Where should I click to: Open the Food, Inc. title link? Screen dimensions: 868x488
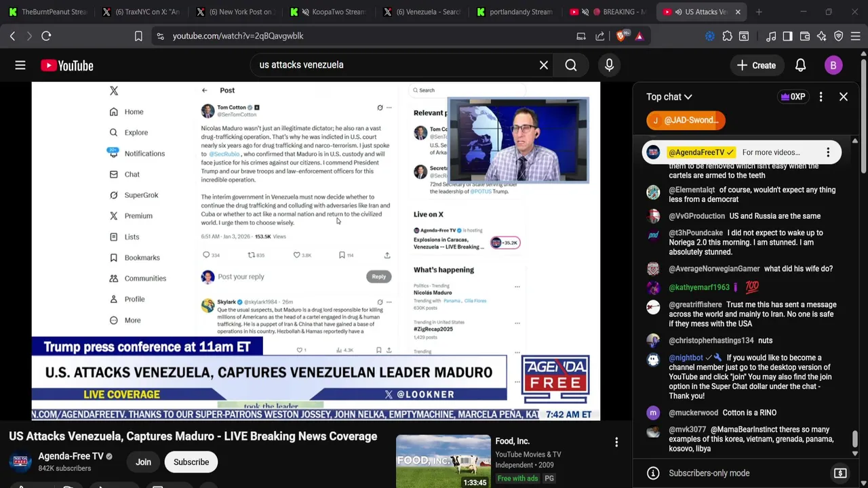(x=512, y=441)
